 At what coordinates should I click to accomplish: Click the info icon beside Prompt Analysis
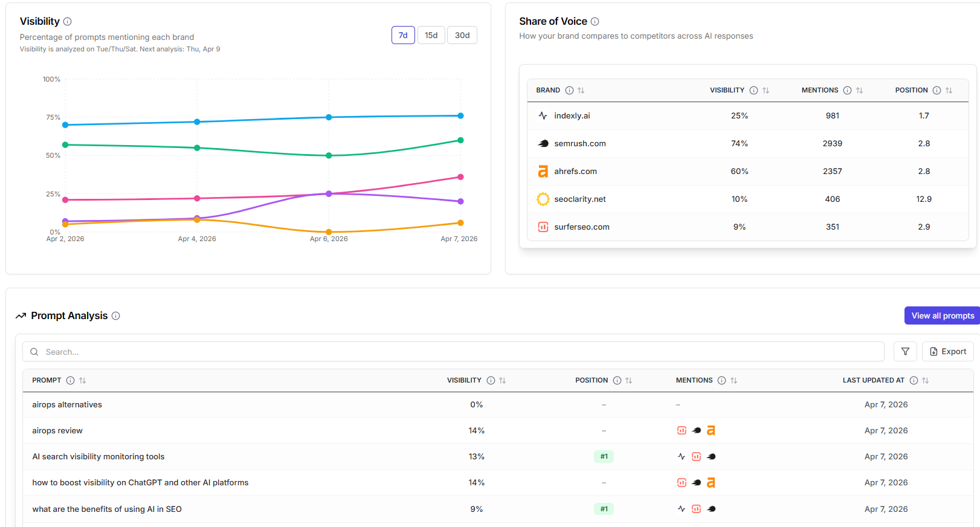[116, 316]
